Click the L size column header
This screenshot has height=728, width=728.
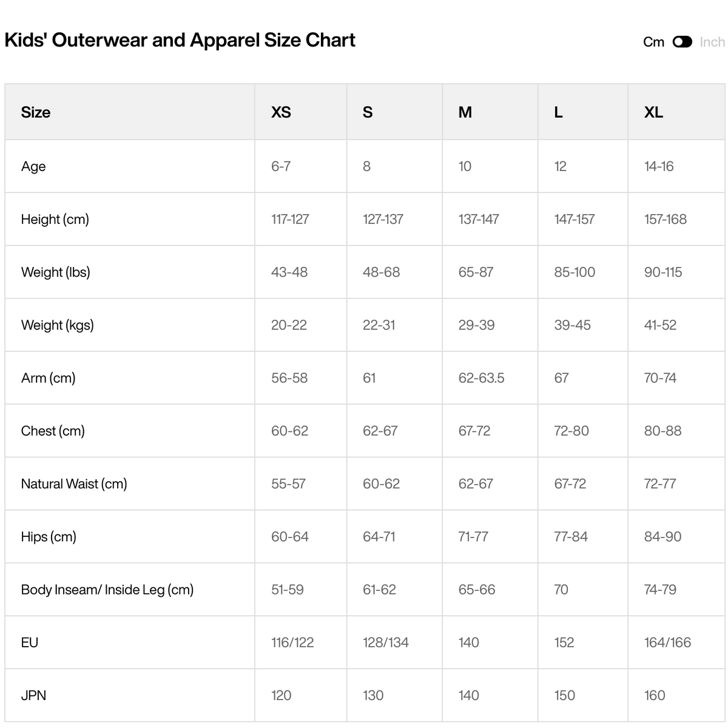click(x=558, y=112)
